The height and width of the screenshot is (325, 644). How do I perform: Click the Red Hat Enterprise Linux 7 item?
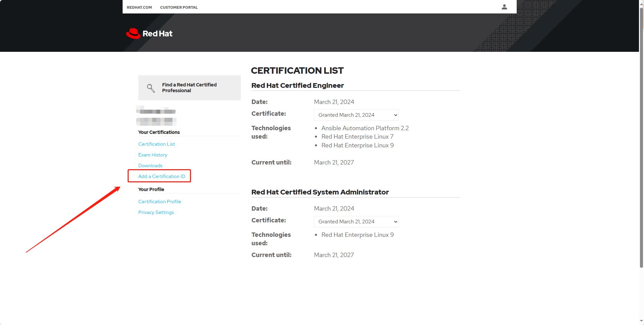pos(357,137)
